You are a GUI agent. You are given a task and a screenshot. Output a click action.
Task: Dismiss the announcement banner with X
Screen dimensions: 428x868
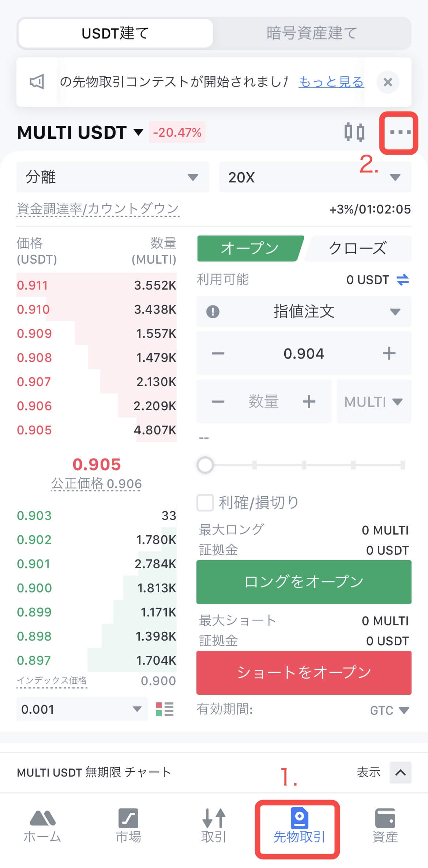coord(388,82)
